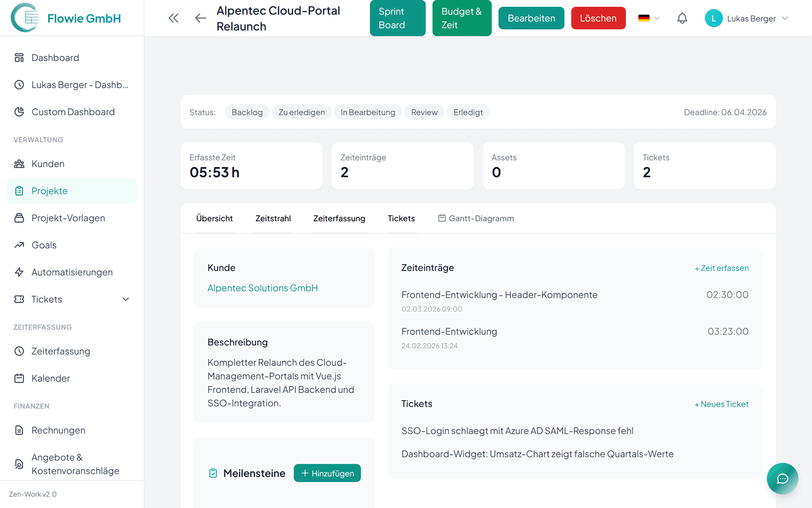Open the SSO-Login ticket entry
Screen dimensions: 812x508
(517, 431)
